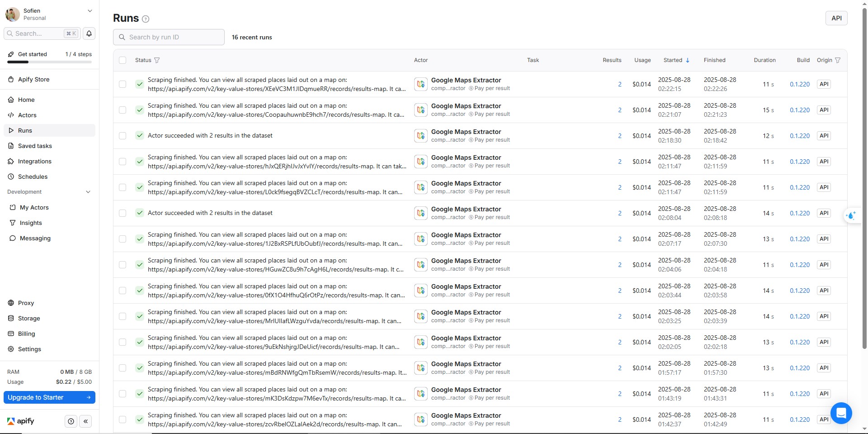Screen dimensions: 868x434
Task: Select Saved tasks in the sidebar
Action: pos(49,146)
